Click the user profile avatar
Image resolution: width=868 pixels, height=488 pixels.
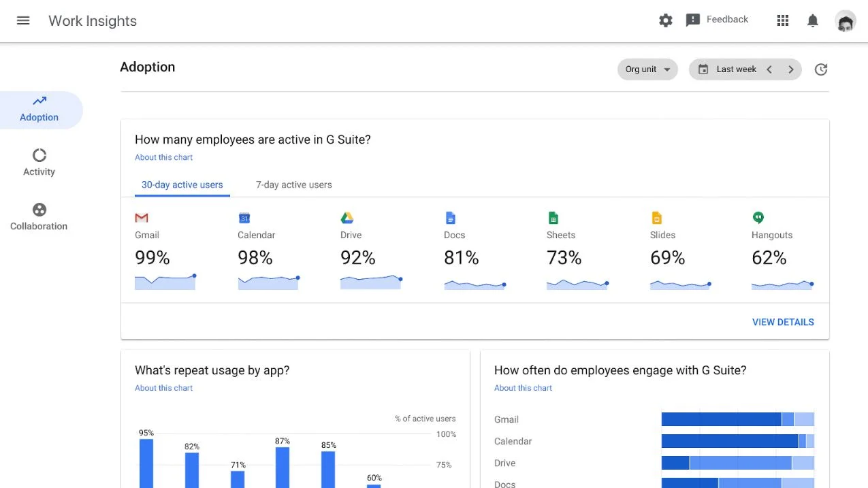[x=845, y=21]
